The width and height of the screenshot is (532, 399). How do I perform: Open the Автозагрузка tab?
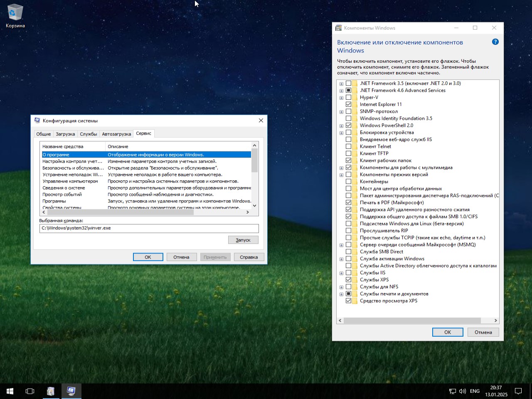[x=116, y=134]
